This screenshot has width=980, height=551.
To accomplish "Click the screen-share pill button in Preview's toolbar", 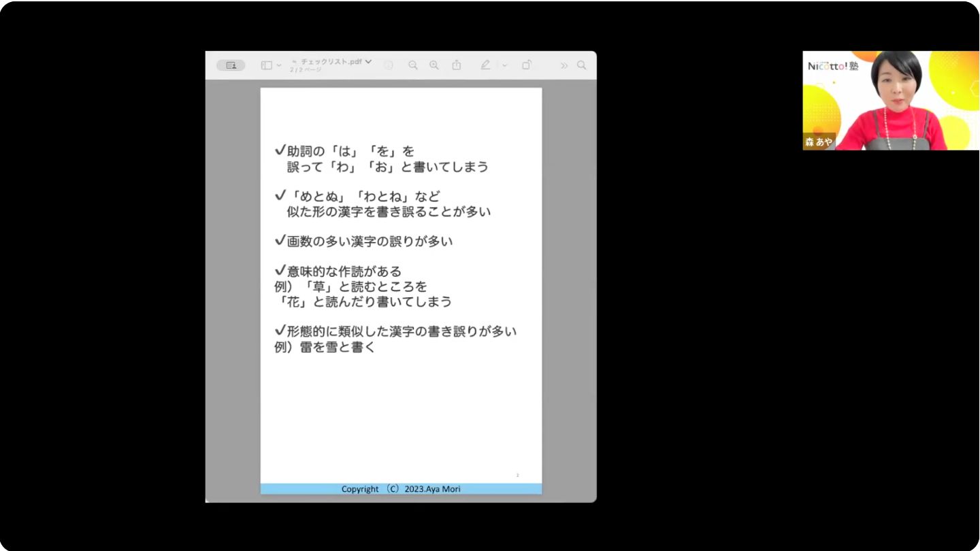I will [x=231, y=65].
